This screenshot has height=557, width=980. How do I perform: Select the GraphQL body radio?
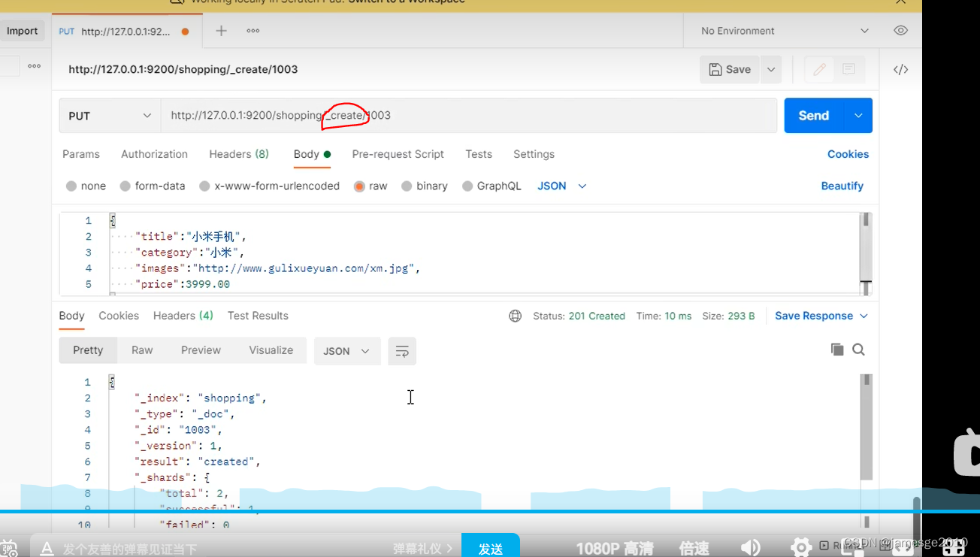click(467, 186)
